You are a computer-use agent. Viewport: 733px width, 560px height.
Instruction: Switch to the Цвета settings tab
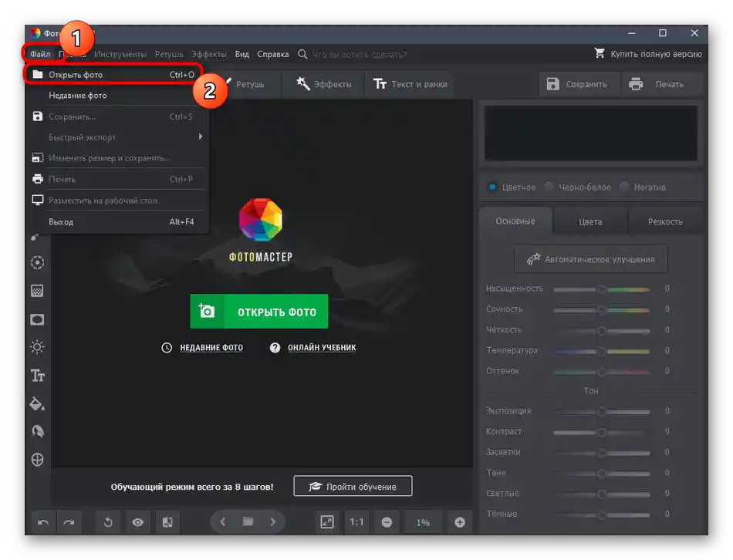[590, 221]
